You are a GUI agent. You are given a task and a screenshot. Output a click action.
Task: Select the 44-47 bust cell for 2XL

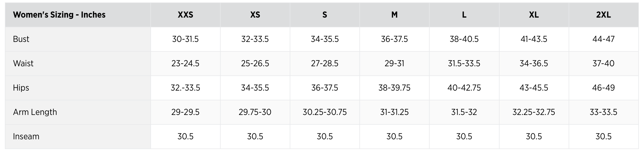(x=603, y=39)
